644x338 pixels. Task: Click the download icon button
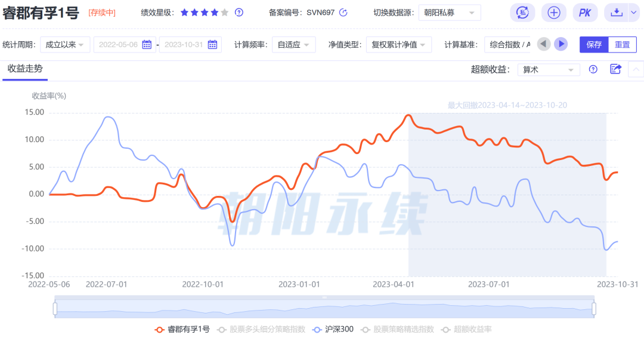pyautogui.click(x=617, y=13)
